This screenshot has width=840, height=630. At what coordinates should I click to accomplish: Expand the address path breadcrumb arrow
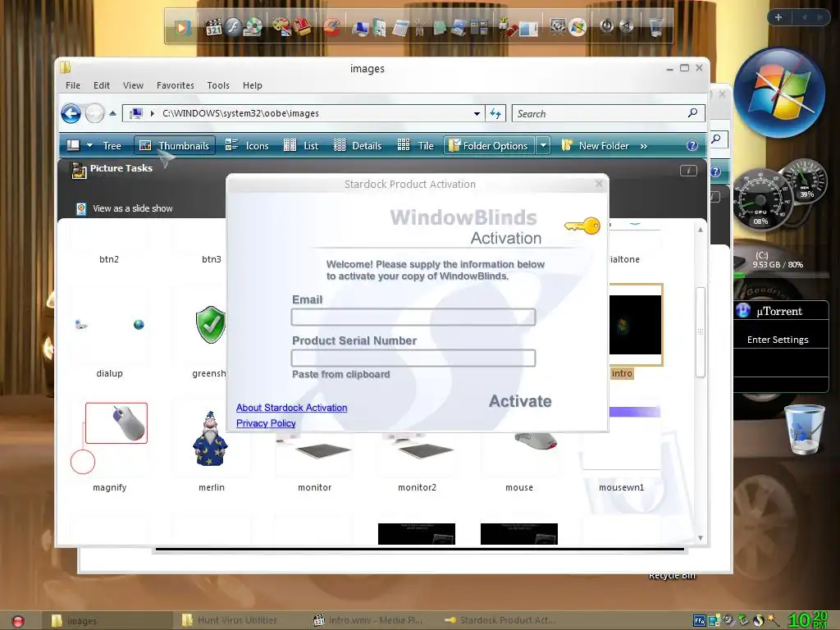click(x=152, y=113)
